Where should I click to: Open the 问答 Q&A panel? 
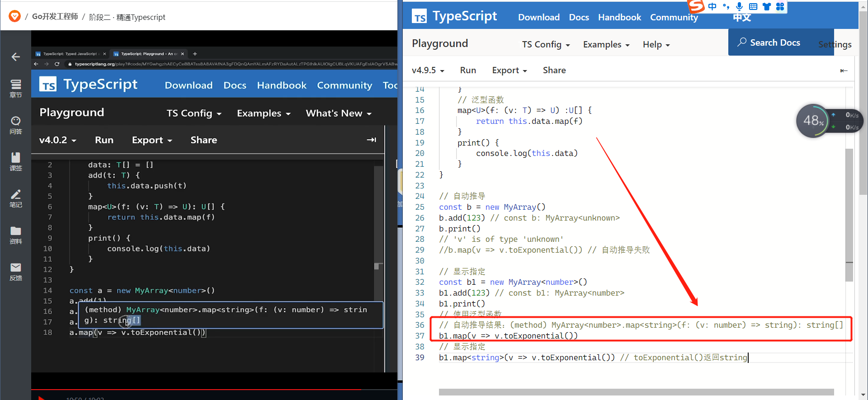[16, 125]
